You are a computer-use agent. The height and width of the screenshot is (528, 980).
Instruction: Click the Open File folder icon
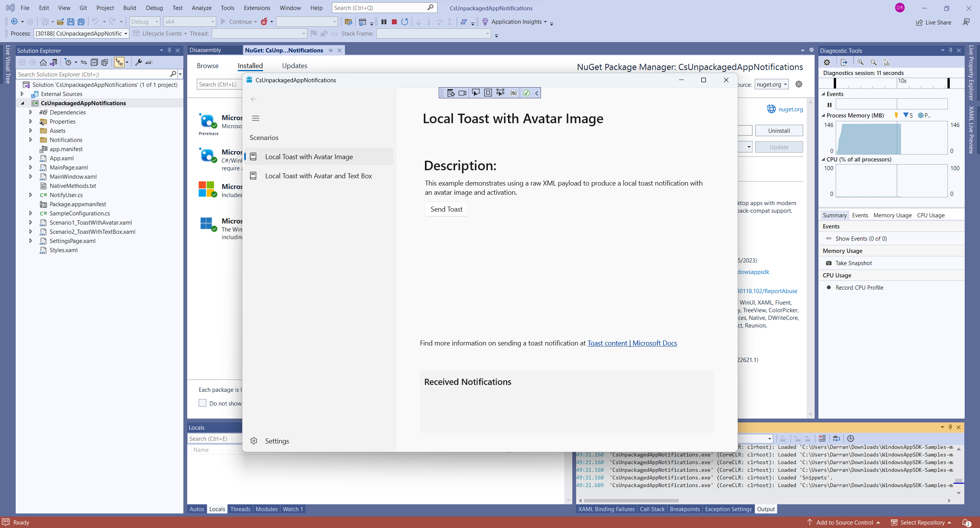coord(60,22)
